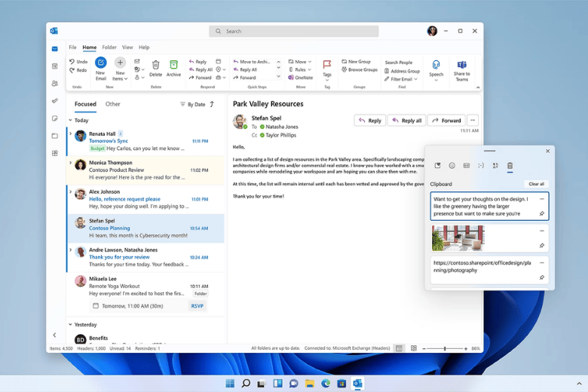Open the Mail view in the sidebar
The width and height of the screenshot is (588, 392).
pyautogui.click(x=55, y=49)
